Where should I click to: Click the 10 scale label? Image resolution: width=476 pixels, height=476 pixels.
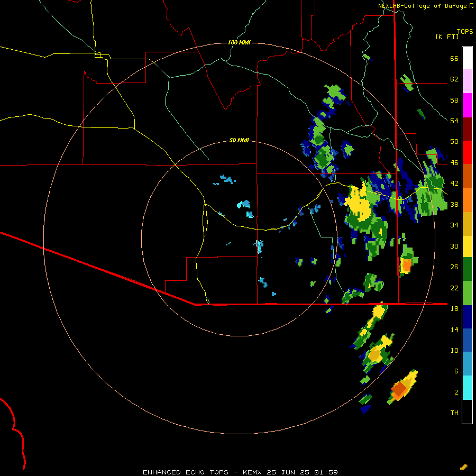(x=454, y=350)
